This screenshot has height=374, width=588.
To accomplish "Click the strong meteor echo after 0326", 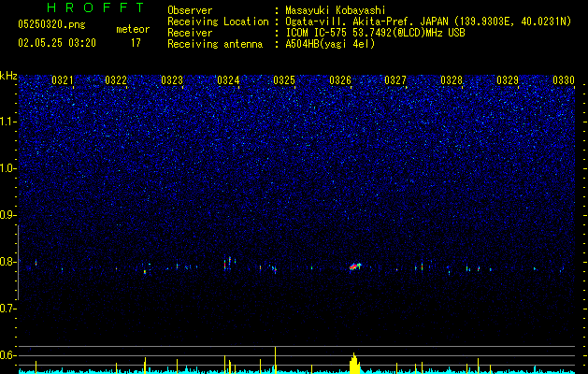I will (x=354, y=266).
